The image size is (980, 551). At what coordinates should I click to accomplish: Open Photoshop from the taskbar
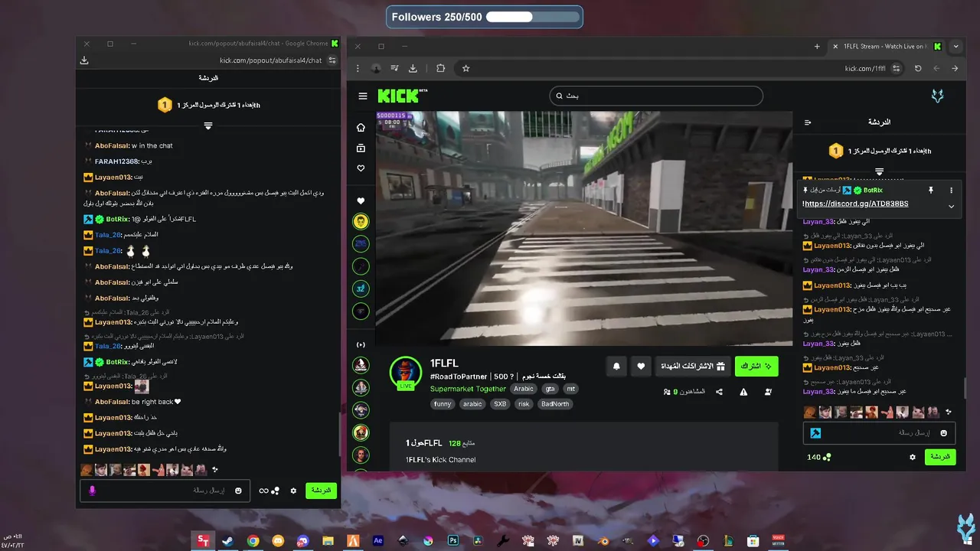point(453,541)
